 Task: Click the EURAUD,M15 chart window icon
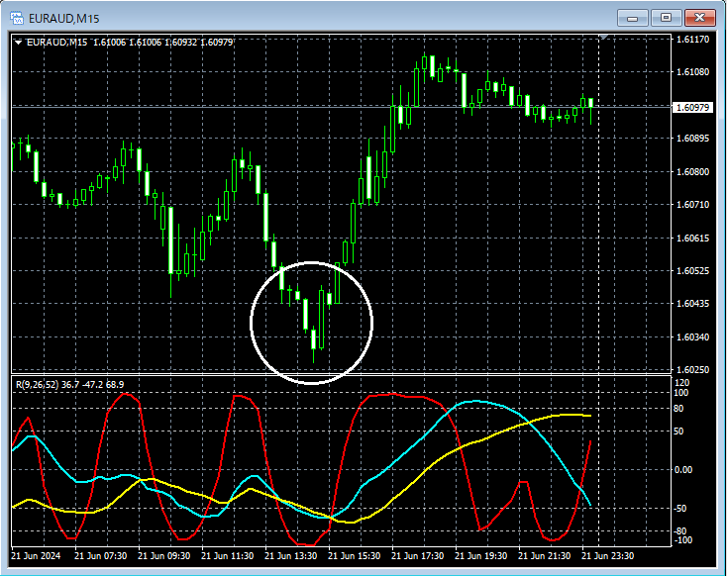17,18
